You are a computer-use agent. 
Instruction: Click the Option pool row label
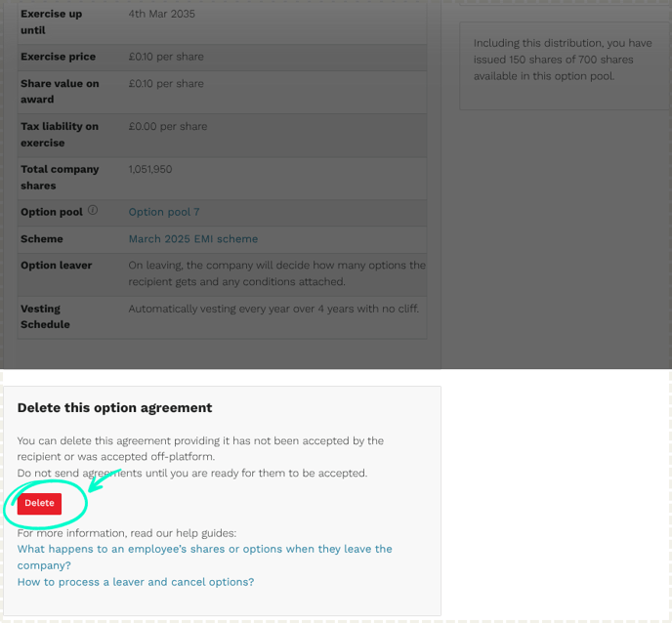coord(52,212)
